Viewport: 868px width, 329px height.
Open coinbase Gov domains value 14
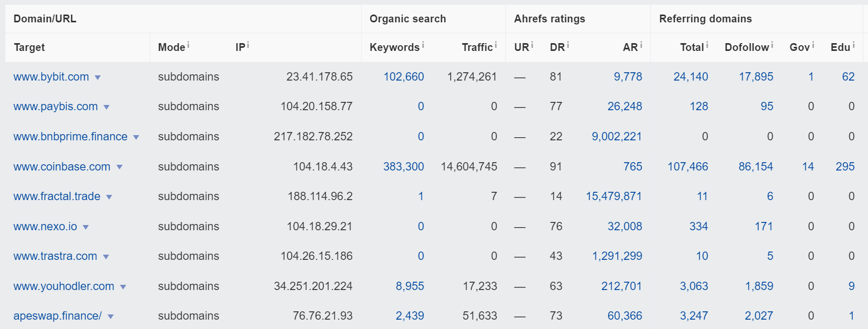tap(808, 167)
